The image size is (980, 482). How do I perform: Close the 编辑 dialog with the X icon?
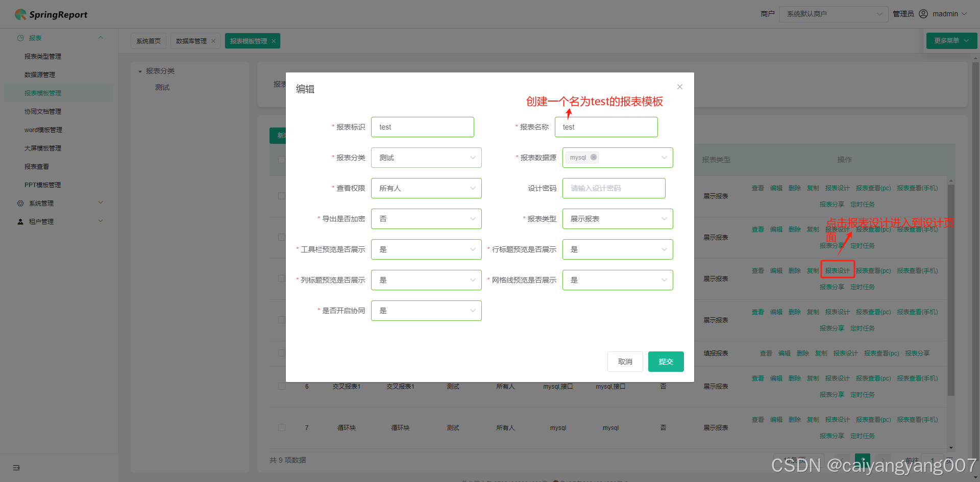tap(679, 87)
